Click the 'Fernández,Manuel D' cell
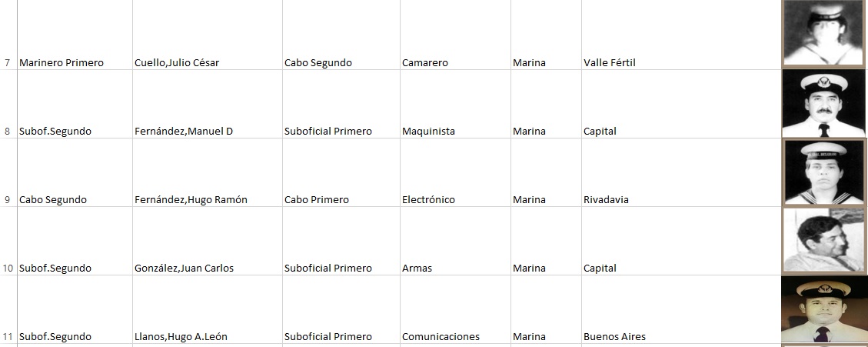The image size is (868, 347). pyautogui.click(x=184, y=132)
